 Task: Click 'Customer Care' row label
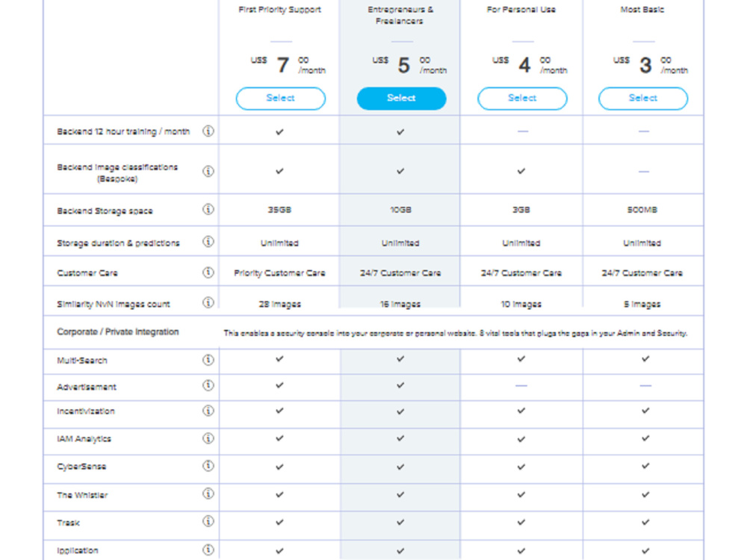point(87,273)
